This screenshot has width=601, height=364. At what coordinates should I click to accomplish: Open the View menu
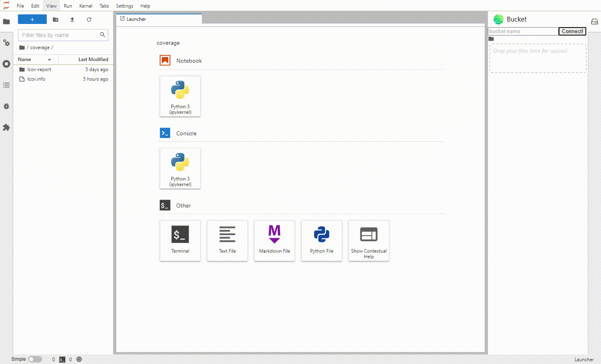point(51,6)
